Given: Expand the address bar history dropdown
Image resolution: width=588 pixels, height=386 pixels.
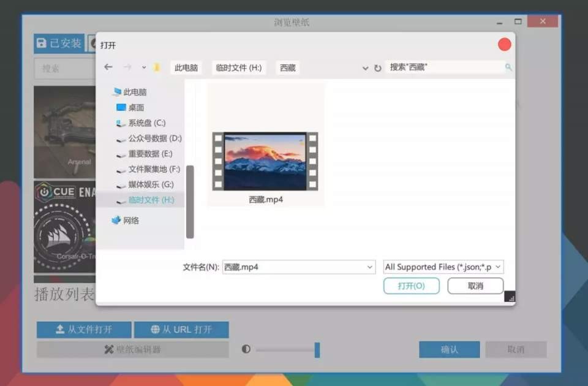Looking at the screenshot, I should (x=366, y=68).
